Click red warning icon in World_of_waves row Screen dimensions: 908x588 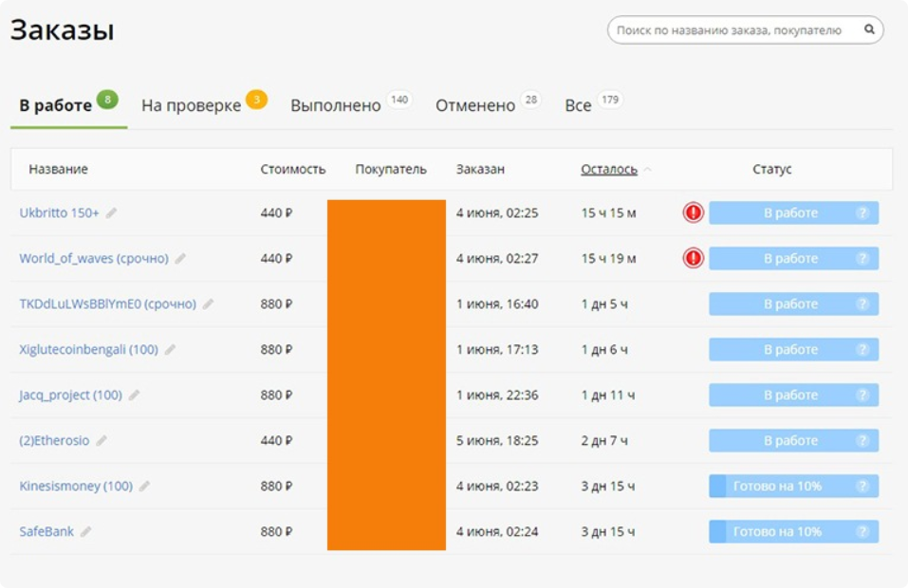pyautogui.click(x=694, y=258)
